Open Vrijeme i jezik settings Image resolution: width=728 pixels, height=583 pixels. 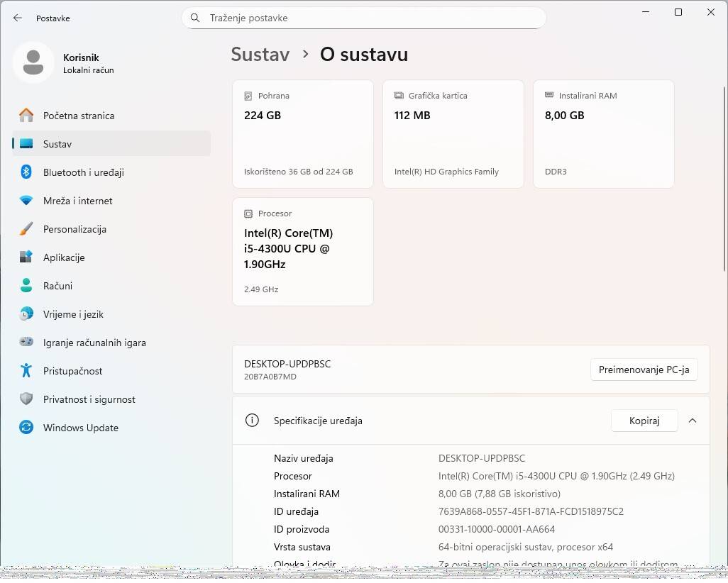pyautogui.click(x=73, y=314)
